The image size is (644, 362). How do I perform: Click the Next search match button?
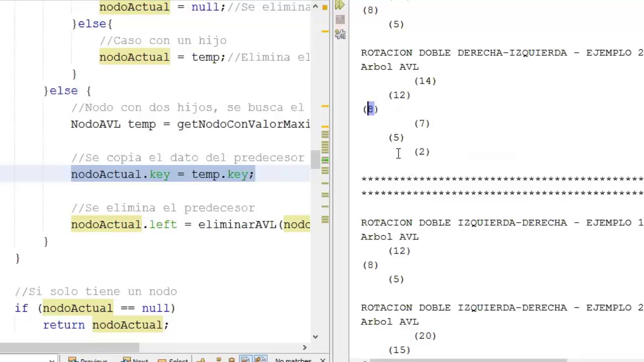click(x=135, y=360)
